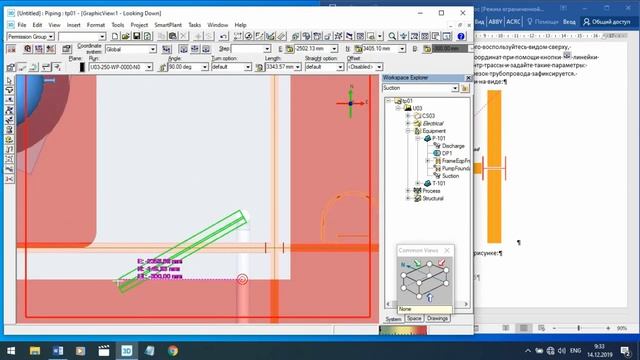The image size is (640, 360).
Task: Open 3D app from Windows taskbar
Action: (x=127, y=351)
